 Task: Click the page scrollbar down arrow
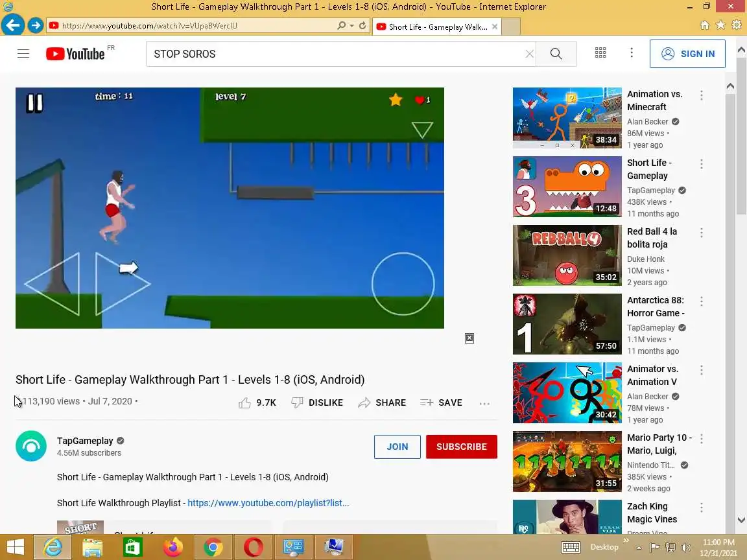741,520
